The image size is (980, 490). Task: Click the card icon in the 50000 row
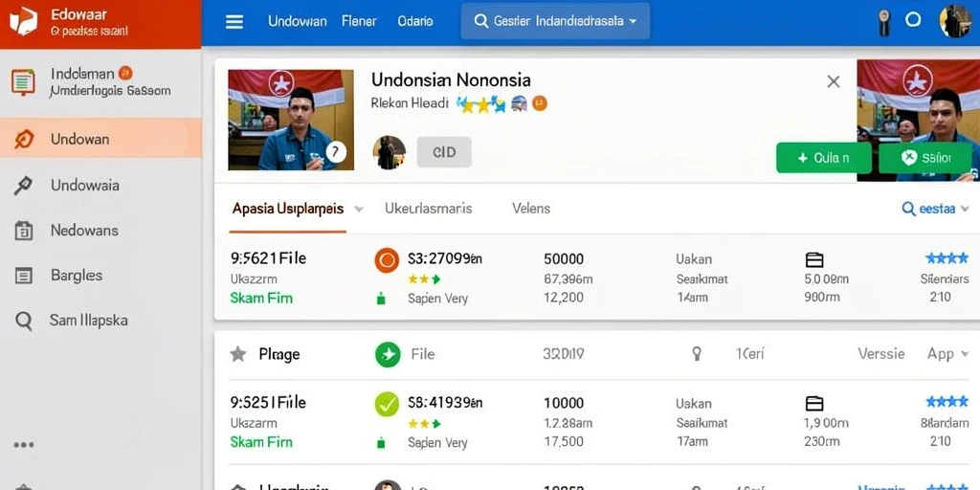coord(814,260)
